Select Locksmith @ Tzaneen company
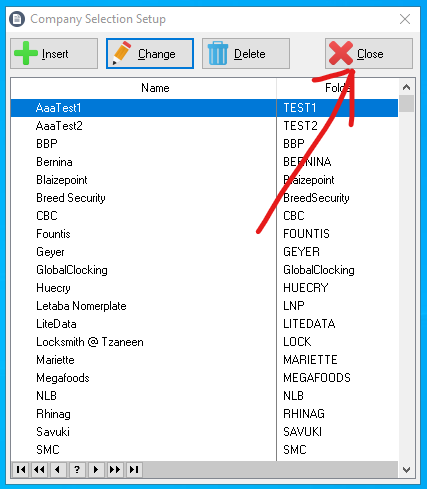This screenshot has height=489, width=427. (90, 342)
